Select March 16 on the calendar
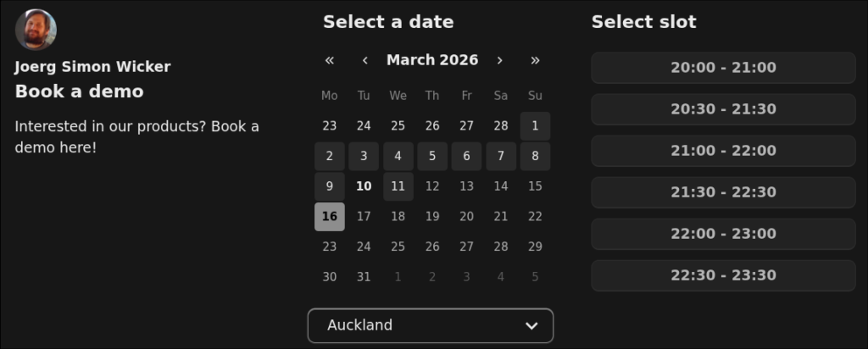Screen dimensions: 868x349 click(x=330, y=217)
